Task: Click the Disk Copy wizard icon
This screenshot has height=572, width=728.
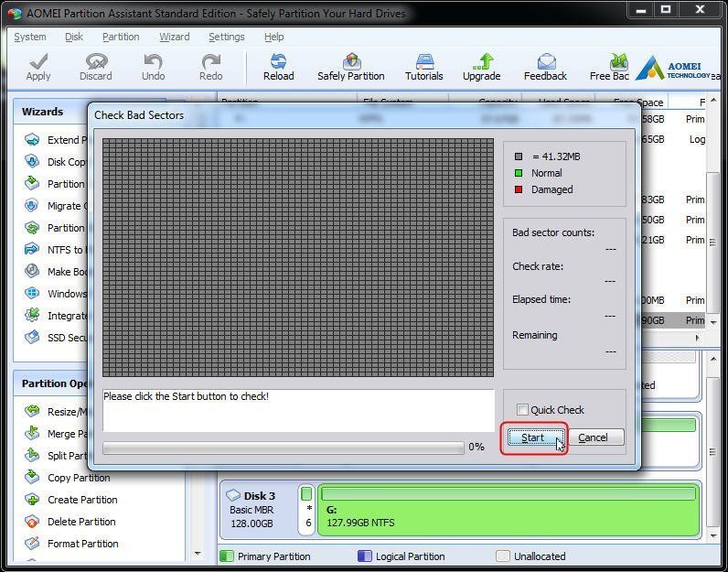Action: click(x=32, y=161)
